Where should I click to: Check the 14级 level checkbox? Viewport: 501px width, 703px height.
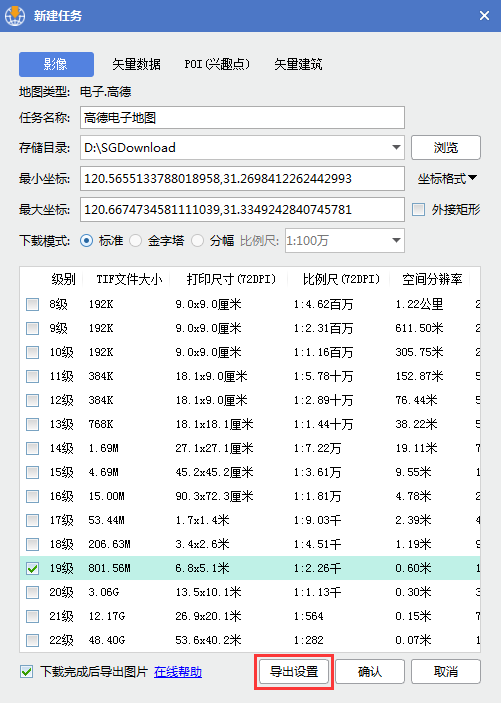pos(32,448)
